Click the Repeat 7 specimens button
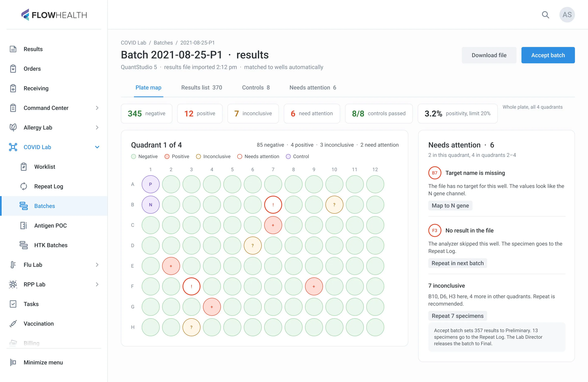The width and height of the screenshot is (588, 382). tap(458, 316)
